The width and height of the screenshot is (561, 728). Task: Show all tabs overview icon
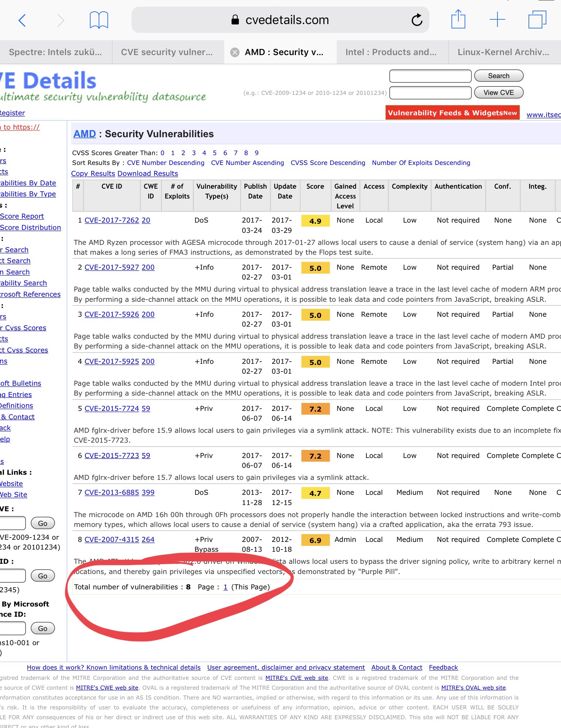pos(537,20)
